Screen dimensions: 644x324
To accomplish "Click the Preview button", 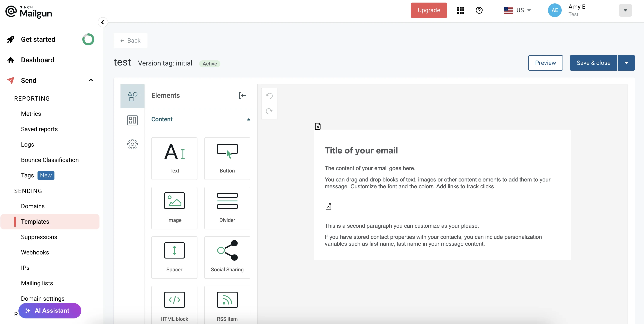I will (x=545, y=63).
